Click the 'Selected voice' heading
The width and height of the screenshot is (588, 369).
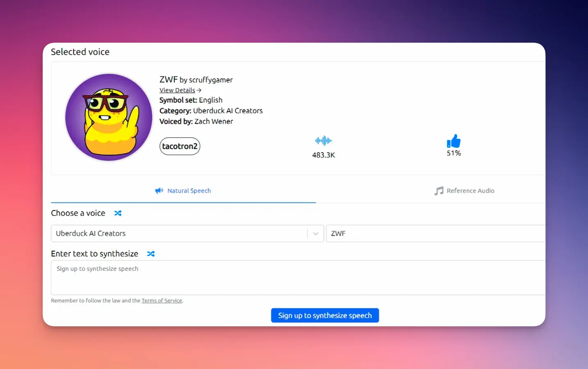(x=80, y=52)
